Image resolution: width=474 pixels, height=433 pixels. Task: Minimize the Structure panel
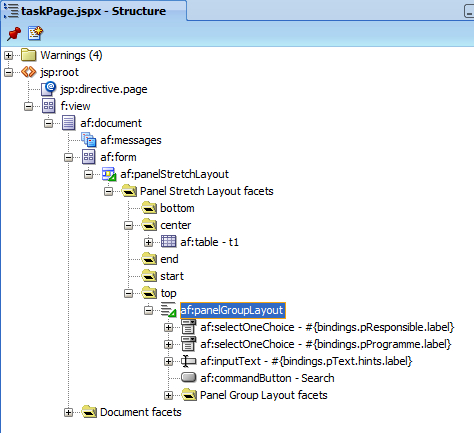(469, 12)
